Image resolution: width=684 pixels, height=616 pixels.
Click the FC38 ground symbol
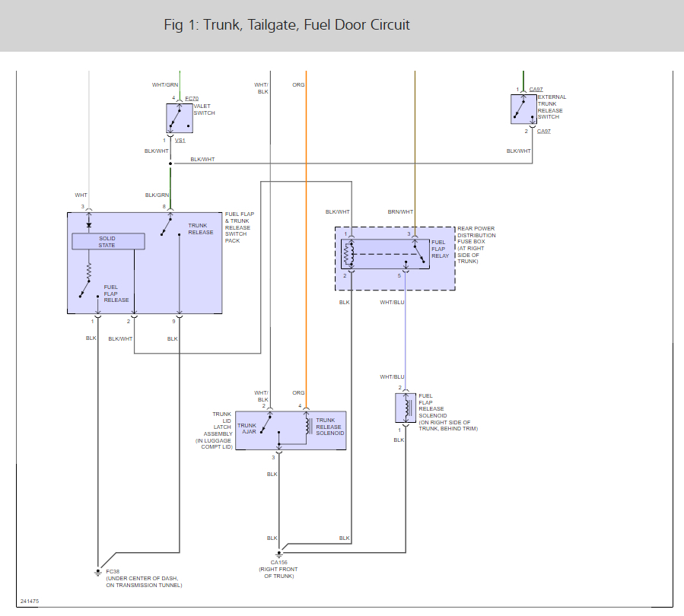pos(97,572)
